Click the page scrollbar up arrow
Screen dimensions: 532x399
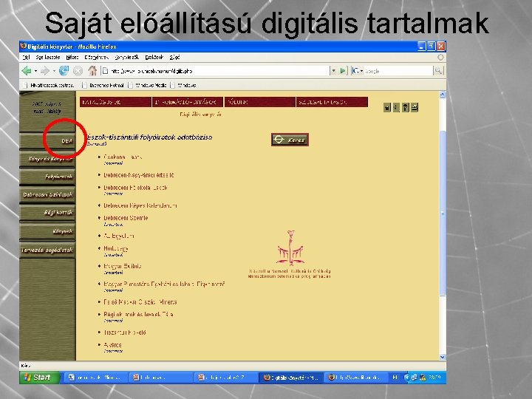[x=443, y=95]
